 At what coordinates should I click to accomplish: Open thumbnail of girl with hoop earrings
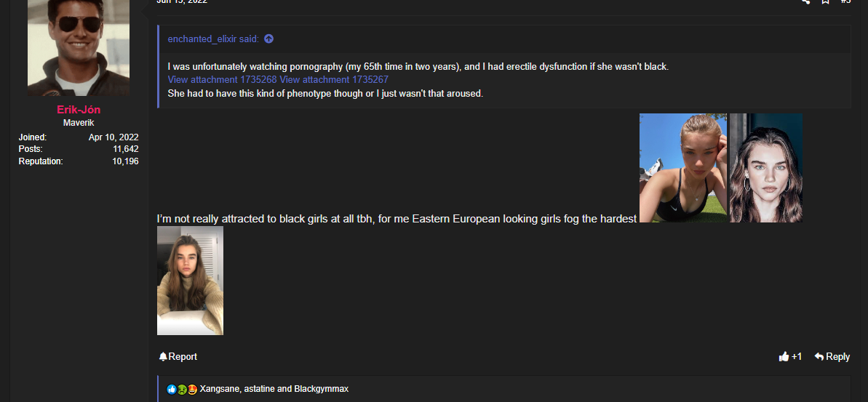click(766, 168)
